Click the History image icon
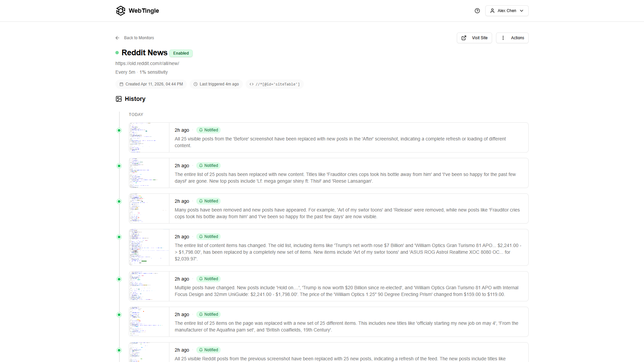Viewport: 644px width, 362px height. coord(119,99)
